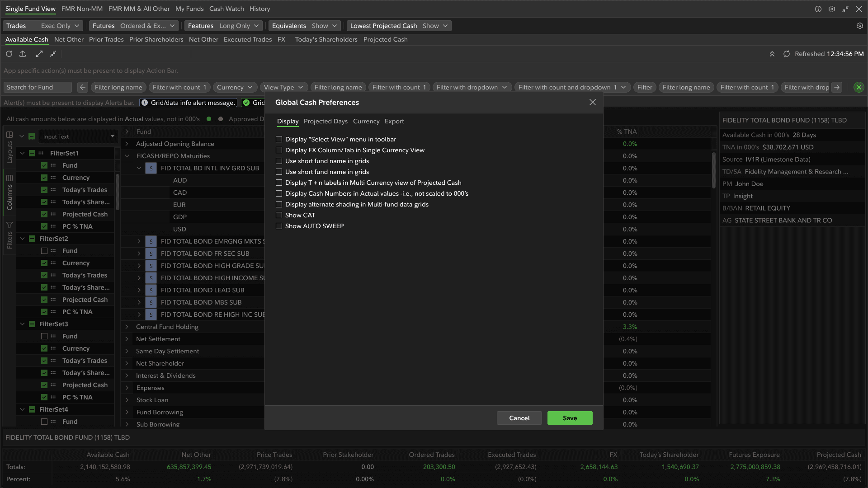Click the Cancel button
The image size is (868, 488).
(519, 418)
